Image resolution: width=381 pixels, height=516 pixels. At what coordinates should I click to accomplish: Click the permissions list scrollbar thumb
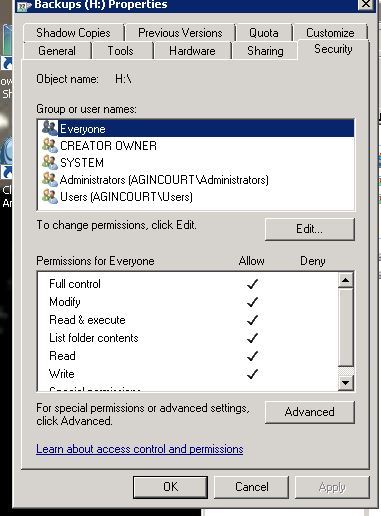(x=346, y=327)
